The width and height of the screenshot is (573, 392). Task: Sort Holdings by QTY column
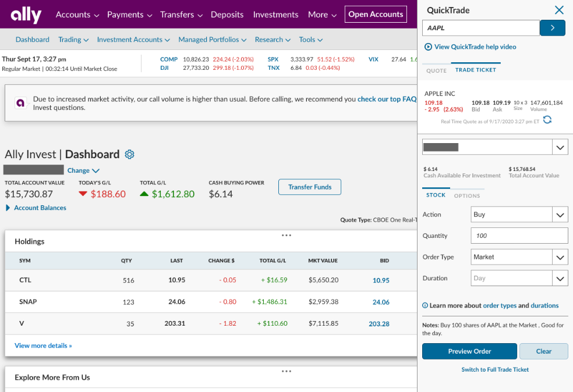click(126, 261)
